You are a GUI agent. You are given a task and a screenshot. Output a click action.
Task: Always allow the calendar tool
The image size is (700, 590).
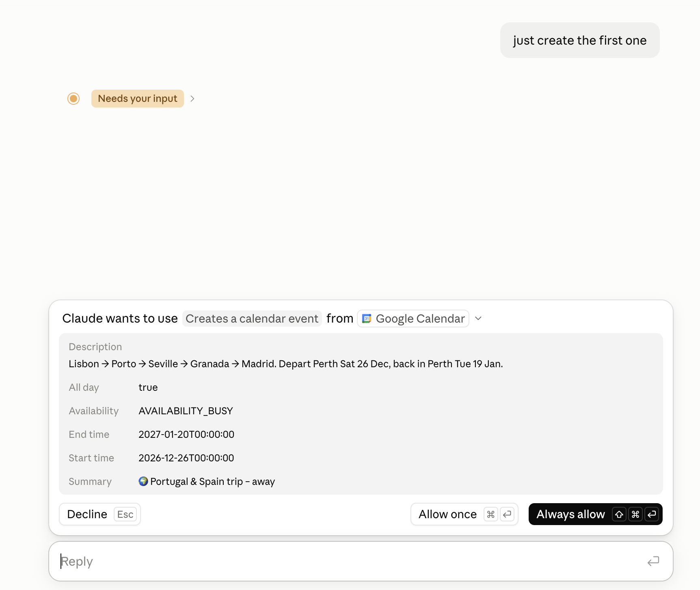[595, 514]
